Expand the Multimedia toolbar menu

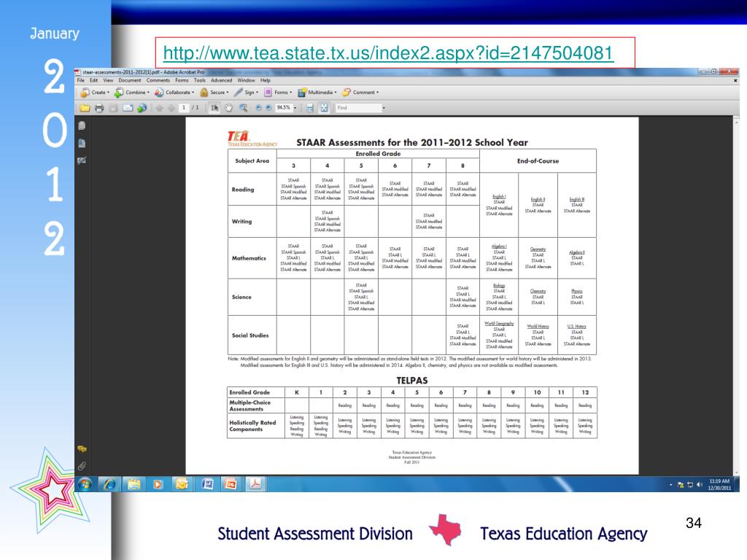(x=317, y=93)
